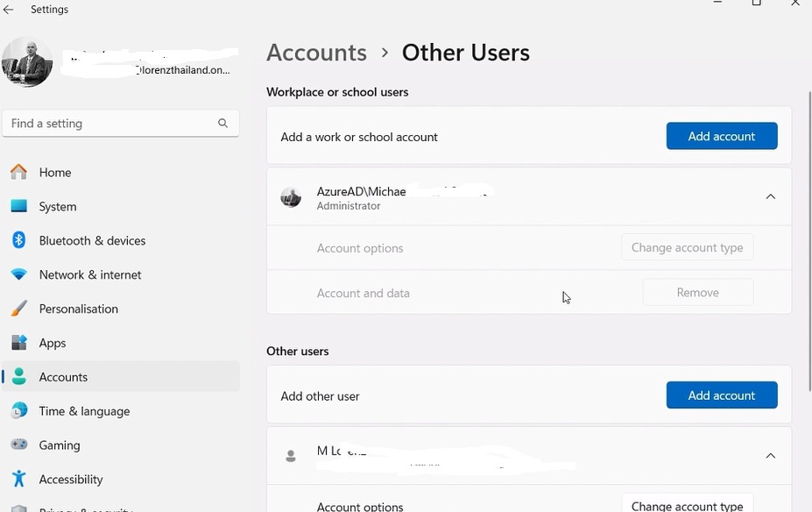
Task: Collapse the M Lorenz user entry
Action: (x=770, y=456)
